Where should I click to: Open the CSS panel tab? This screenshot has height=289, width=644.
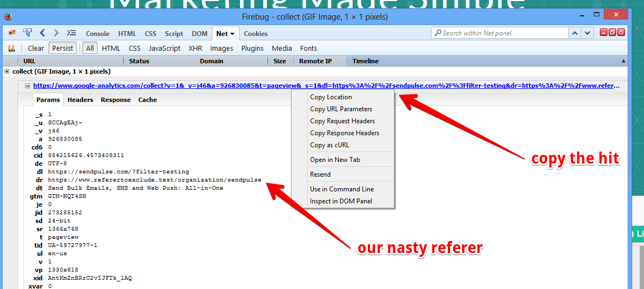(x=150, y=34)
